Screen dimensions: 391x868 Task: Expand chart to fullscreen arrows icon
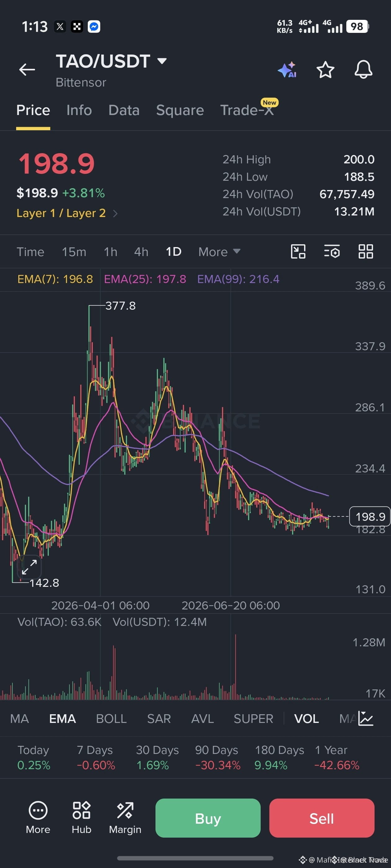pos(29,567)
